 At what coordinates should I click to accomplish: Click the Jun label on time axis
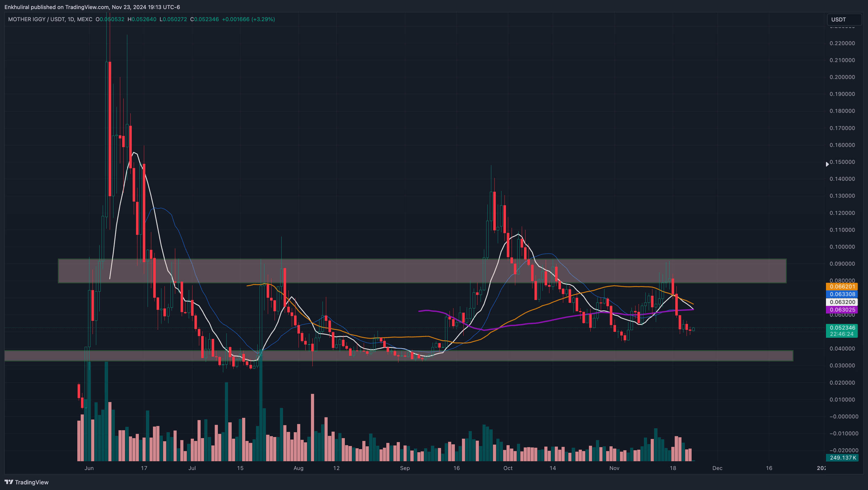(89, 468)
